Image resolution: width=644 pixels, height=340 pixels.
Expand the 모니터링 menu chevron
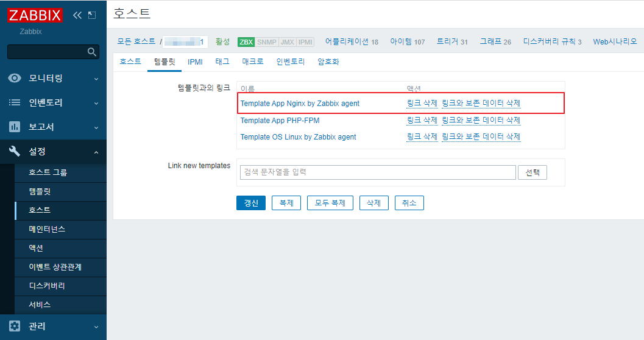96,79
